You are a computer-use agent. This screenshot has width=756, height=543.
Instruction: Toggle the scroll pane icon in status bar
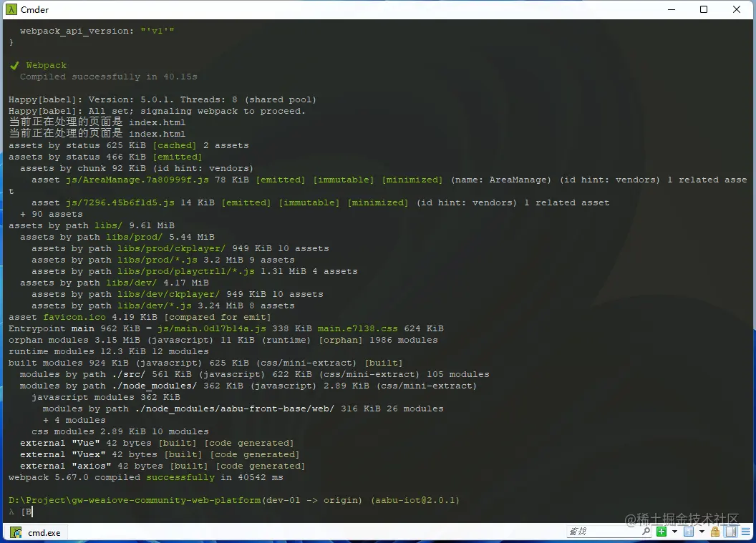pos(731,532)
